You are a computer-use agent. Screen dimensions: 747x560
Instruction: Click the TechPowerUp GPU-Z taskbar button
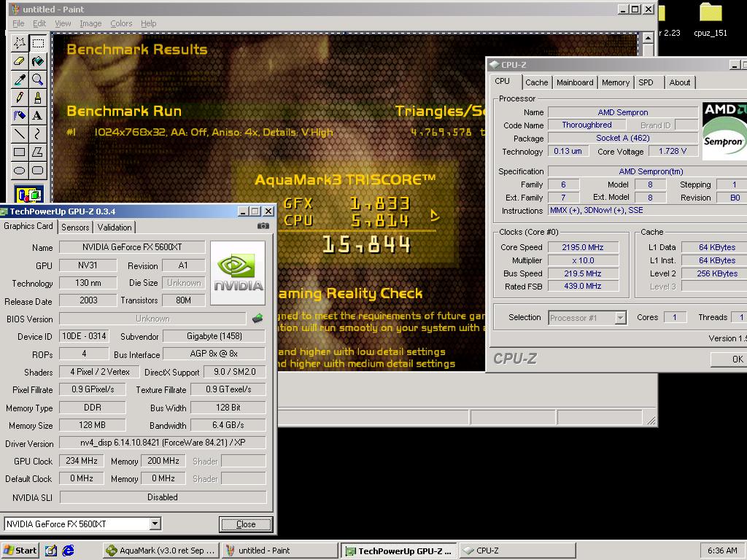(399, 551)
